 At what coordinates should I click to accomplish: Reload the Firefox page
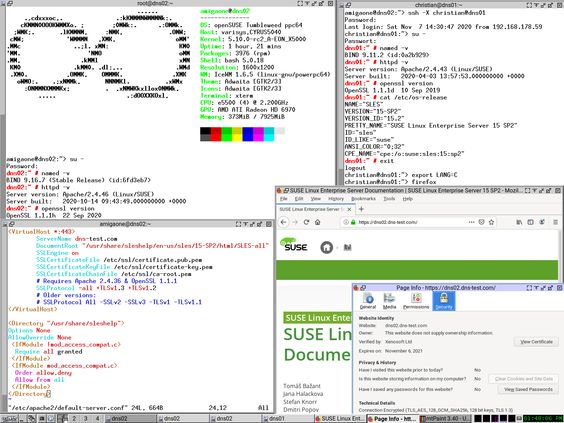click(x=306, y=222)
